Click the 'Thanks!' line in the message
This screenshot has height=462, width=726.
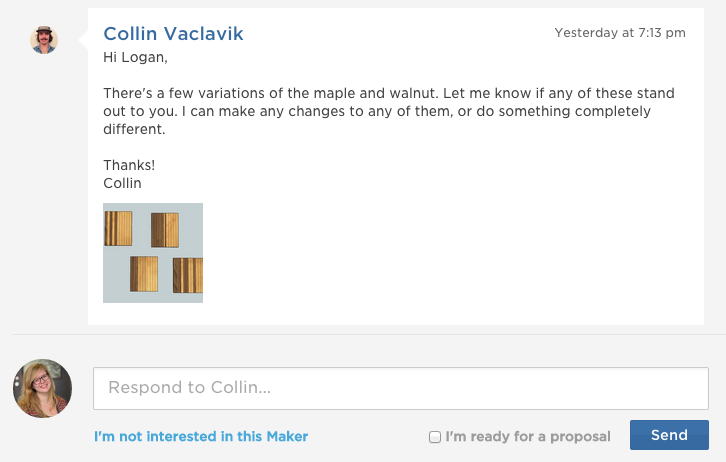129,165
